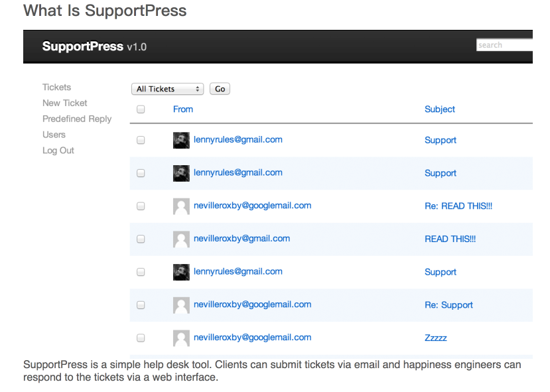Click sender email on the 'Re: Support' row
The image size is (550, 392).
(252, 304)
